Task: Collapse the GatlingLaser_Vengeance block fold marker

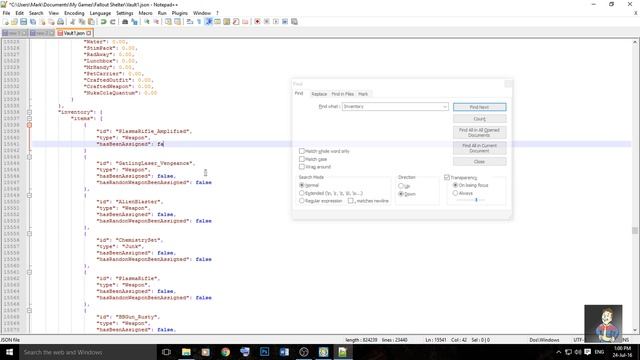Action: tap(29, 157)
